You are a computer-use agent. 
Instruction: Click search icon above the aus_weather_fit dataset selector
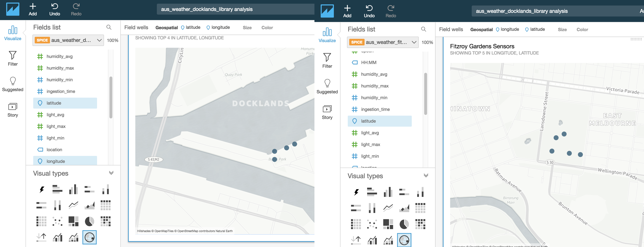tap(423, 29)
